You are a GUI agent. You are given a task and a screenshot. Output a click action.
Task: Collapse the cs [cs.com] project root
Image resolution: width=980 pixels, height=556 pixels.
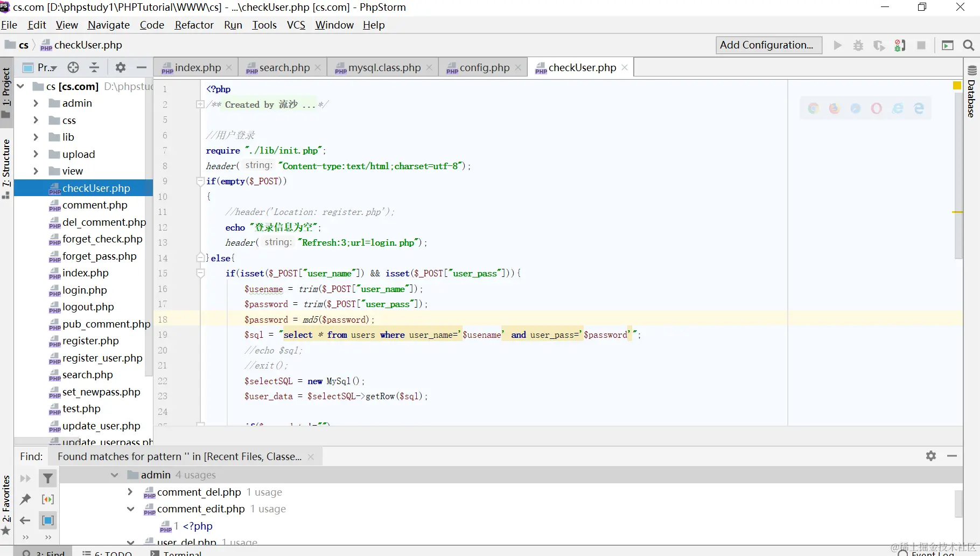20,86
